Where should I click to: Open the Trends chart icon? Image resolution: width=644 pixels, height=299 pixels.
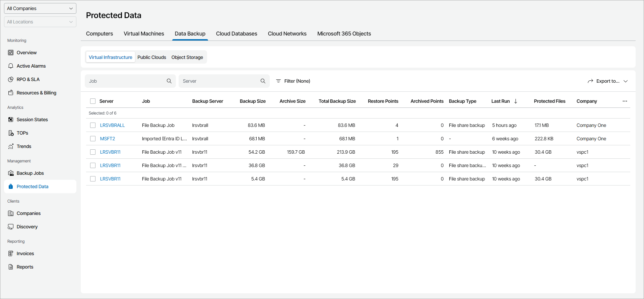click(x=11, y=146)
